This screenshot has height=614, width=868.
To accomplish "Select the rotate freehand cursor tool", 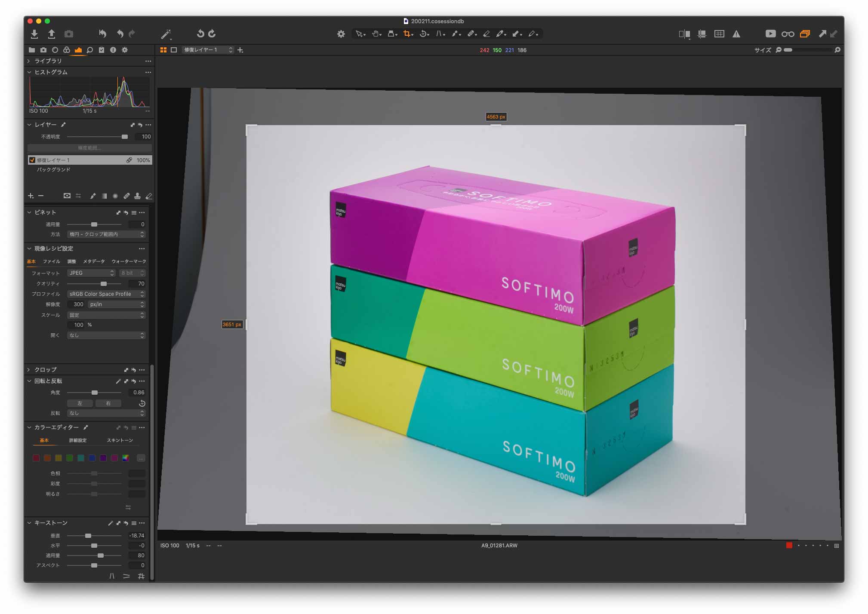I will tap(424, 34).
